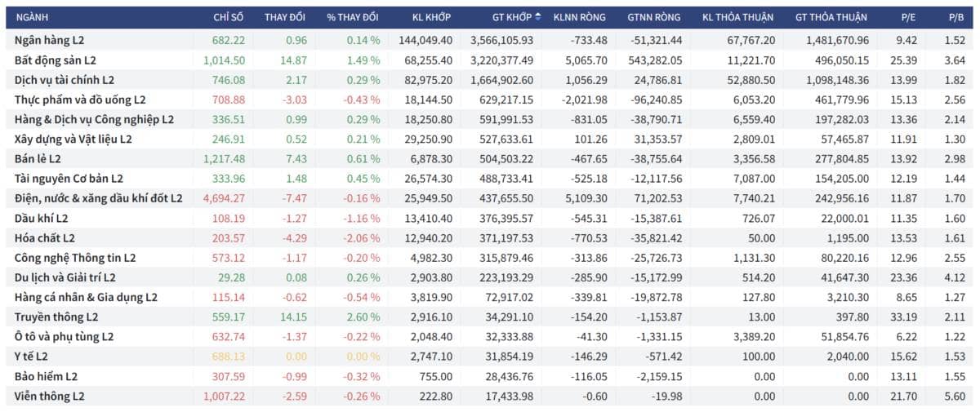Open the Ngân hàng L2 sector row
This screenshot has height=412, width=980.
[490, 40]
